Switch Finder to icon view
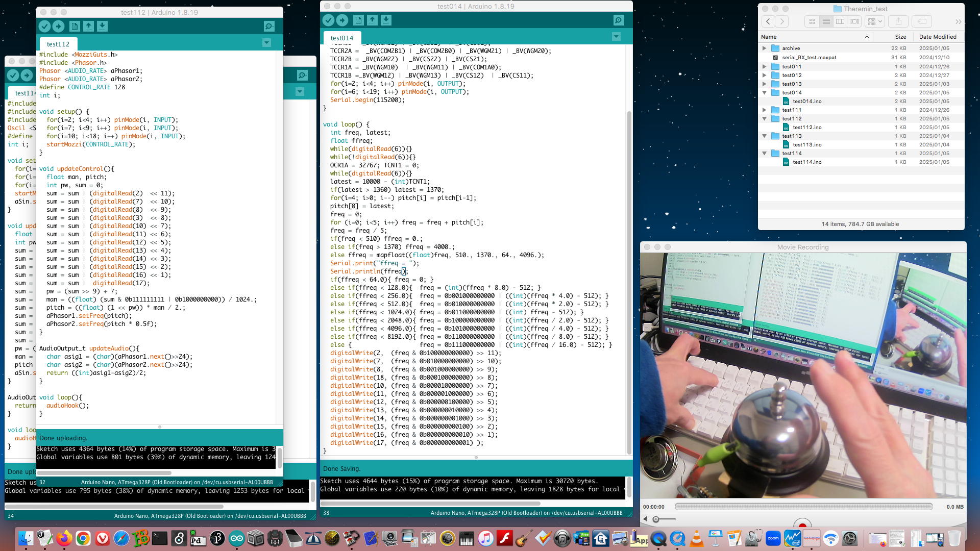The height and width of the screenshot is (551, 980). (812, 21)
